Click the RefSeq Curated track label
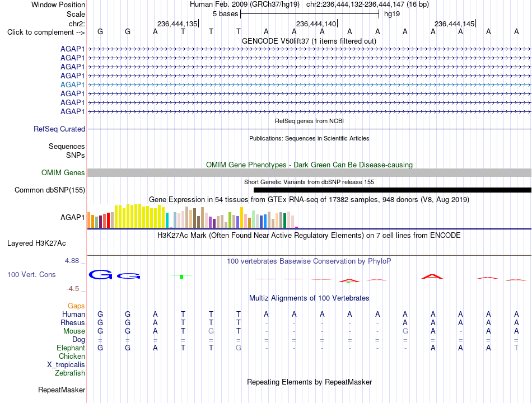Viewport: 532px width, 403px height. coord(59,129)
